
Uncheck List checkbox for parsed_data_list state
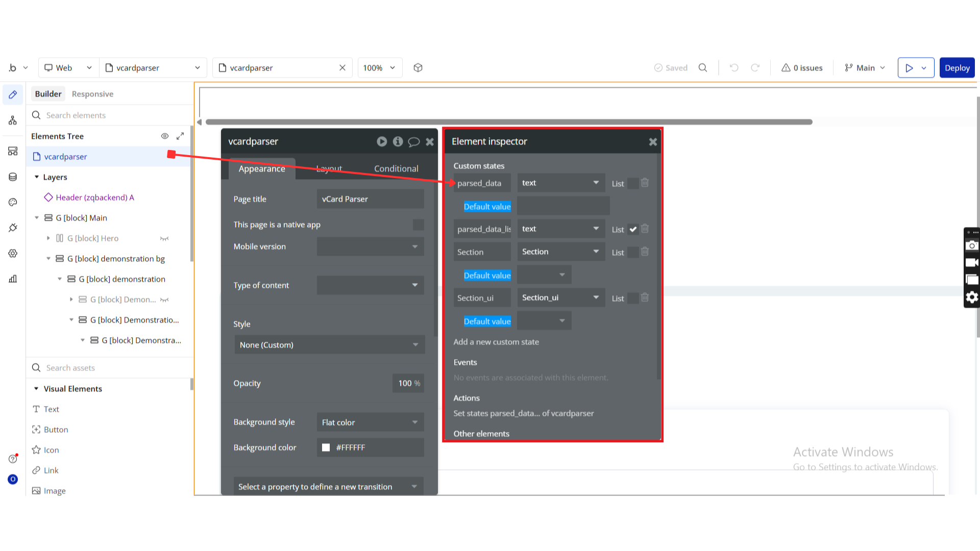point(633,229)
